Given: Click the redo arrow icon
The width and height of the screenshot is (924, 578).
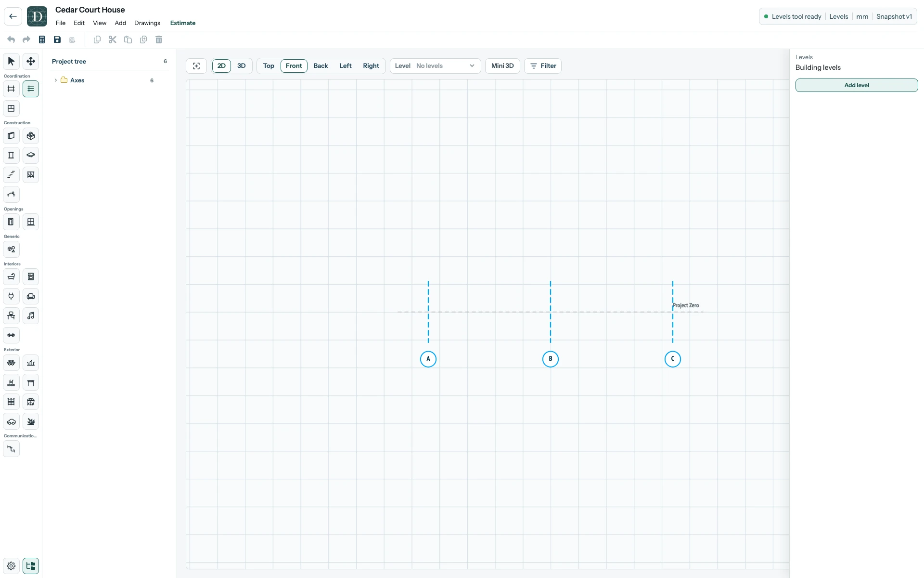Looking at the screenshot, I should [26, 39].
